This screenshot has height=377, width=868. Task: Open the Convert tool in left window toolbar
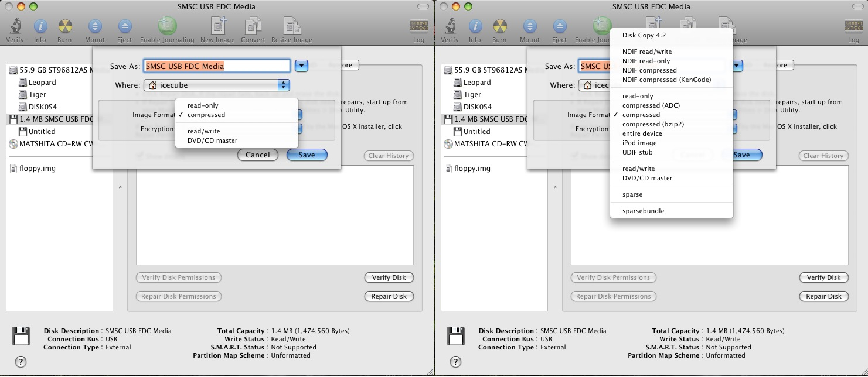(253, 26)
